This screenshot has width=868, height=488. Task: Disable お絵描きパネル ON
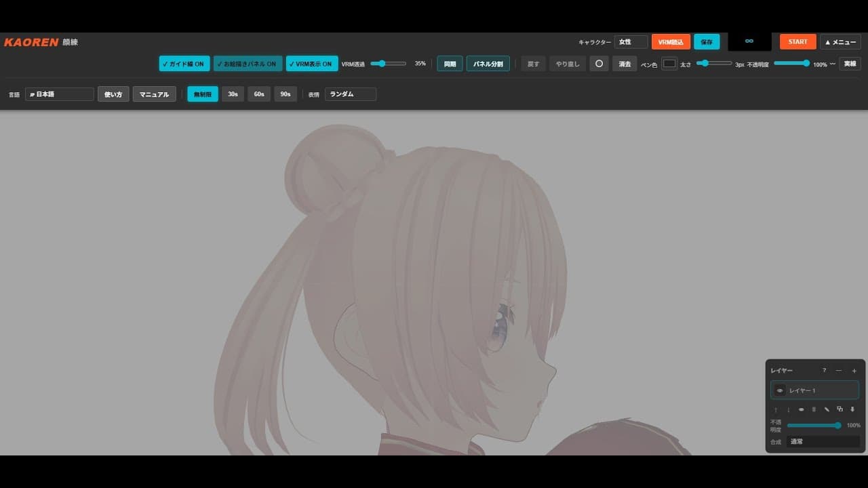coord(247,63)
